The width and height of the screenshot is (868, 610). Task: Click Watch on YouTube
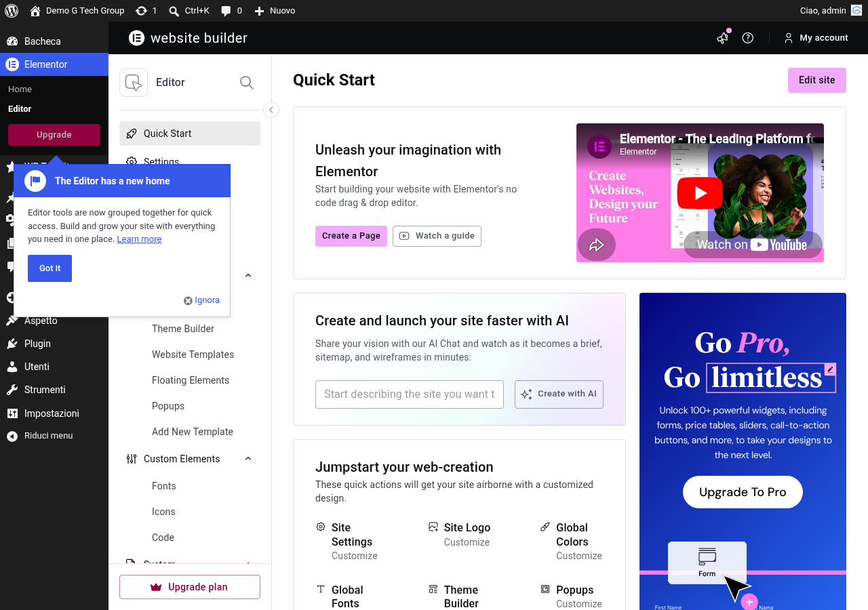tap(753, 245)
